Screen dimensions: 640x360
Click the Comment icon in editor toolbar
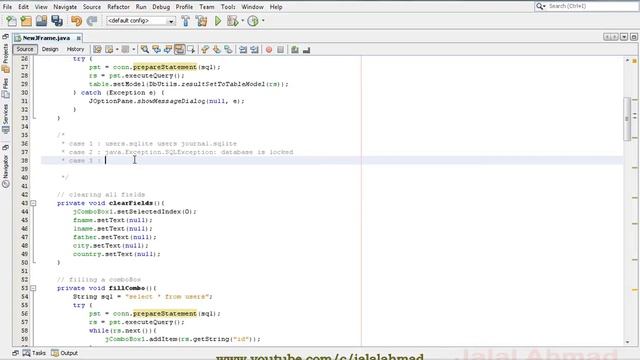pyautogui.click(x=295, y=49)
